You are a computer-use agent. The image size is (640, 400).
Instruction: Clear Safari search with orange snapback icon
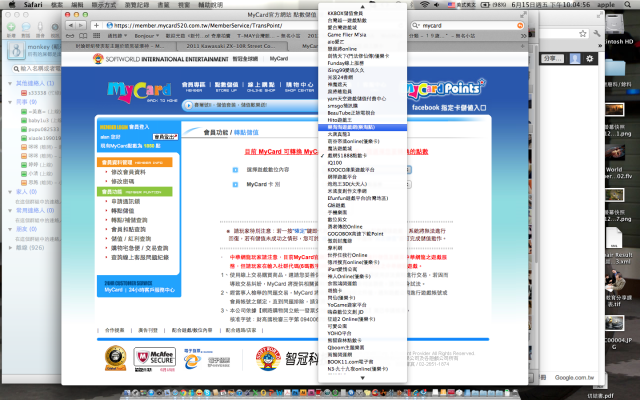tap(520, 25)
